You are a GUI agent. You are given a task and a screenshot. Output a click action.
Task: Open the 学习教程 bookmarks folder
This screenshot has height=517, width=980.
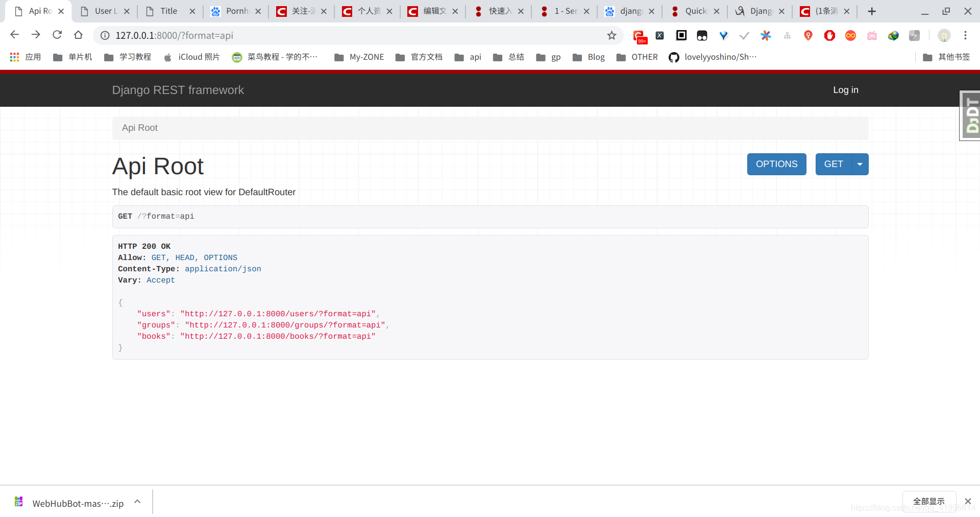point(128,57)
